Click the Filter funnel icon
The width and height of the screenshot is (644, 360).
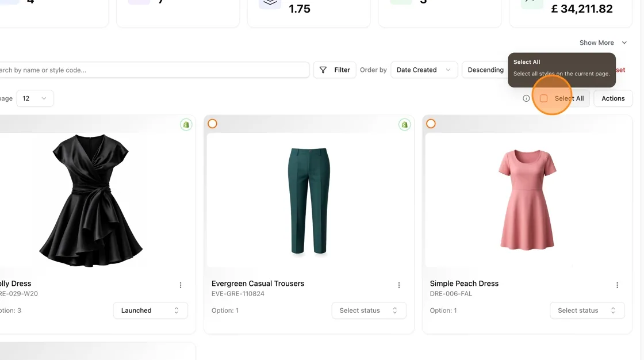(323, 70)
